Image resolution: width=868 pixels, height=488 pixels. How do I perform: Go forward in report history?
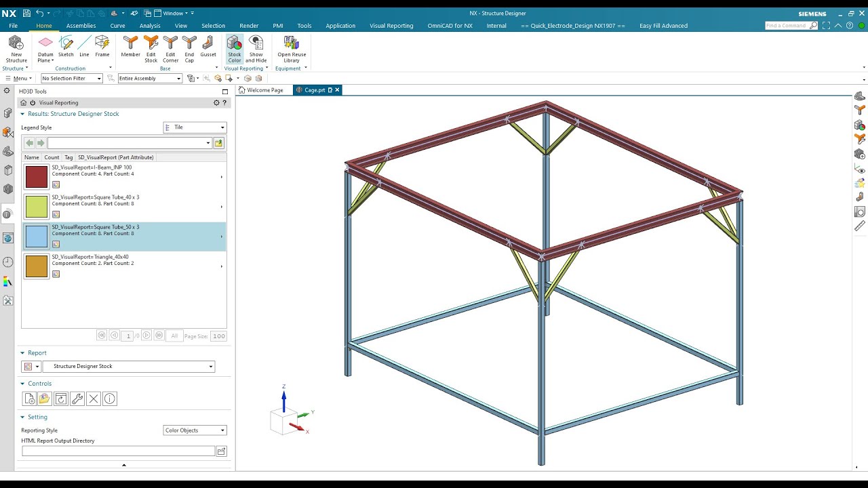pos(41,143)
